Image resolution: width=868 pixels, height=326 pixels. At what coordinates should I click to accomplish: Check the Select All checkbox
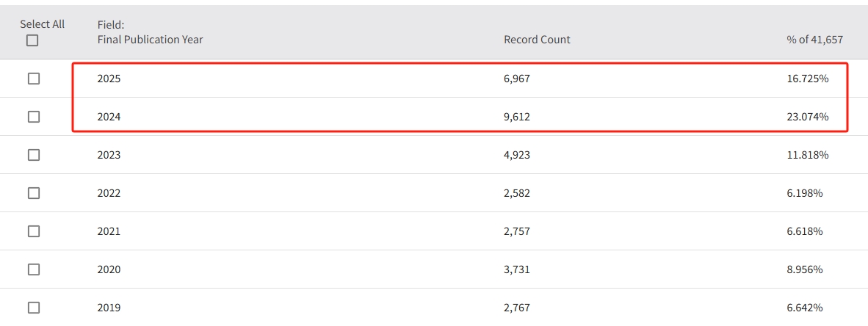click(x=32, y=41)
